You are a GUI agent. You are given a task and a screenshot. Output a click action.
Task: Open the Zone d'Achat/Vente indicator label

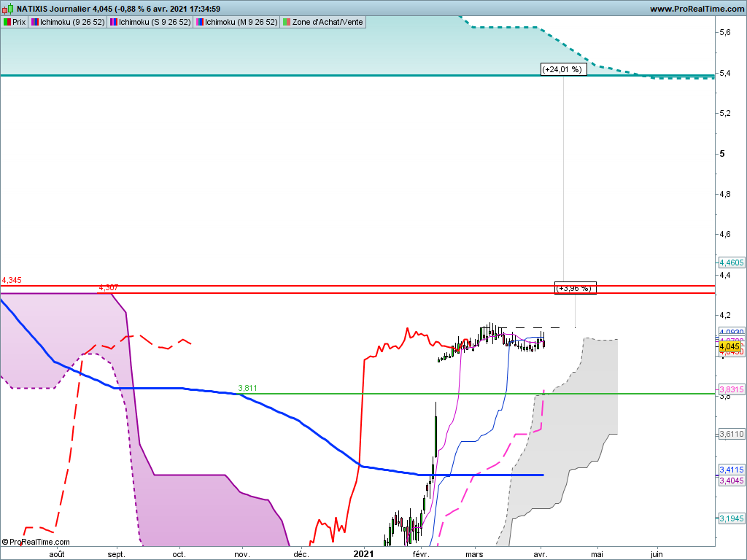328,22
